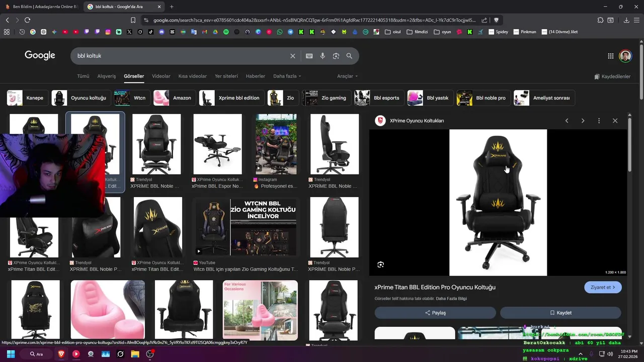Switch to the Tümü tab

83,76
